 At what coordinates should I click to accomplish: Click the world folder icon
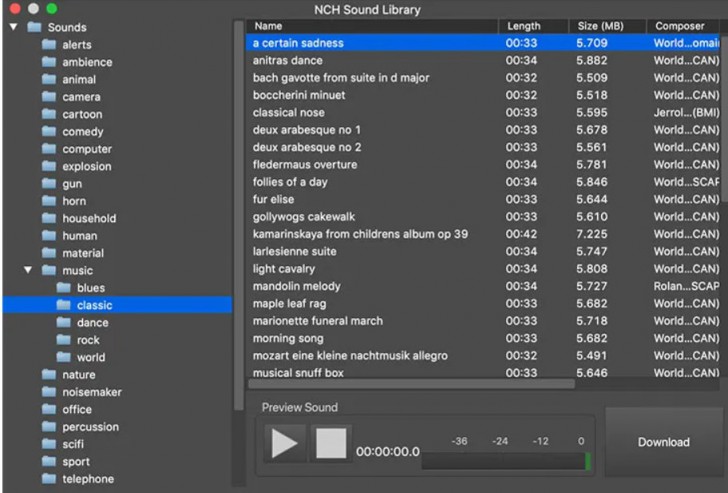pos(64,357)
